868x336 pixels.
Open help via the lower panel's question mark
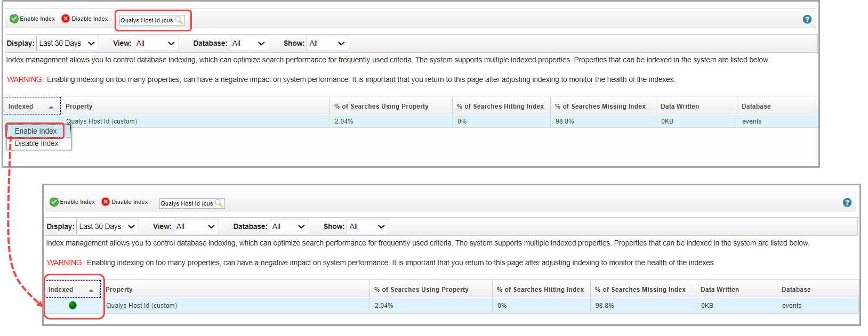click(x=847, y=202)
